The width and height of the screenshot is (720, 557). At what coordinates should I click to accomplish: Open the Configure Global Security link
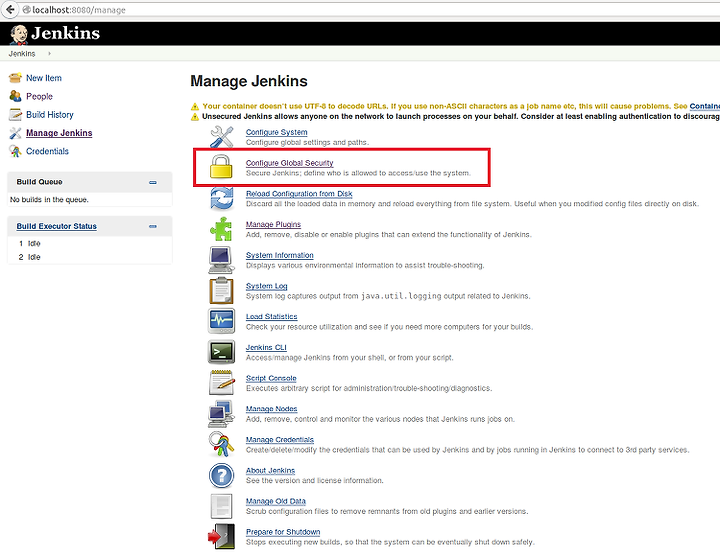coord(289,163)
